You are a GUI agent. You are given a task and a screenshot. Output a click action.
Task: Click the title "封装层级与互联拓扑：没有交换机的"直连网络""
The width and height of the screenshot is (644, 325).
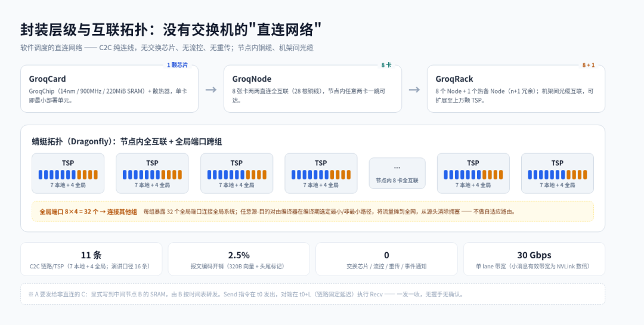171,30
